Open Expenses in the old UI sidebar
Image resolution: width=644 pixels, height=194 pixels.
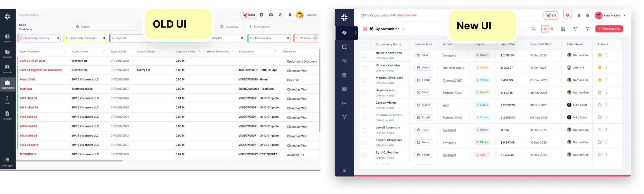(x=7, y=54)
